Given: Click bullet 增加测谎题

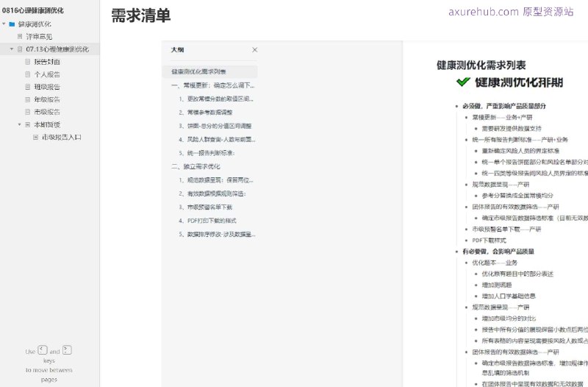Looking at the screenshot, I should pyautogui.click(x=497, y=285).
